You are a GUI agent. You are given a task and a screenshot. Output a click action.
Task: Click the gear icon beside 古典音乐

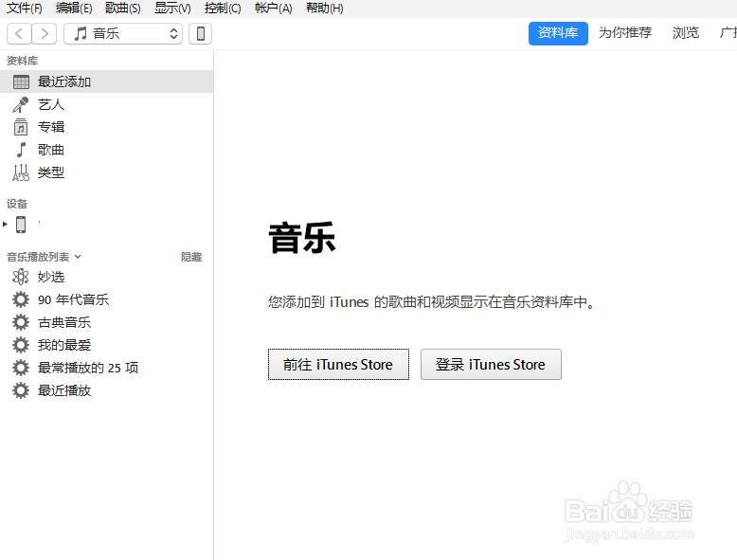(x=20, y=322)
